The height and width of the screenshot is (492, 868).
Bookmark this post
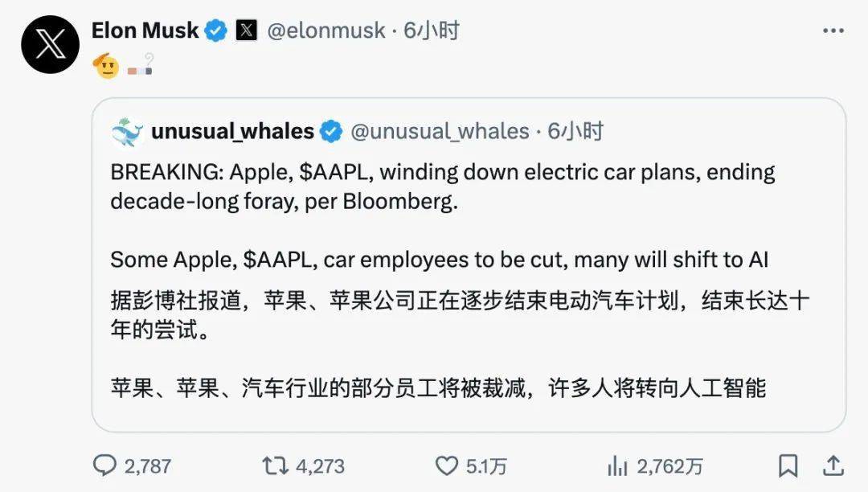788,465
